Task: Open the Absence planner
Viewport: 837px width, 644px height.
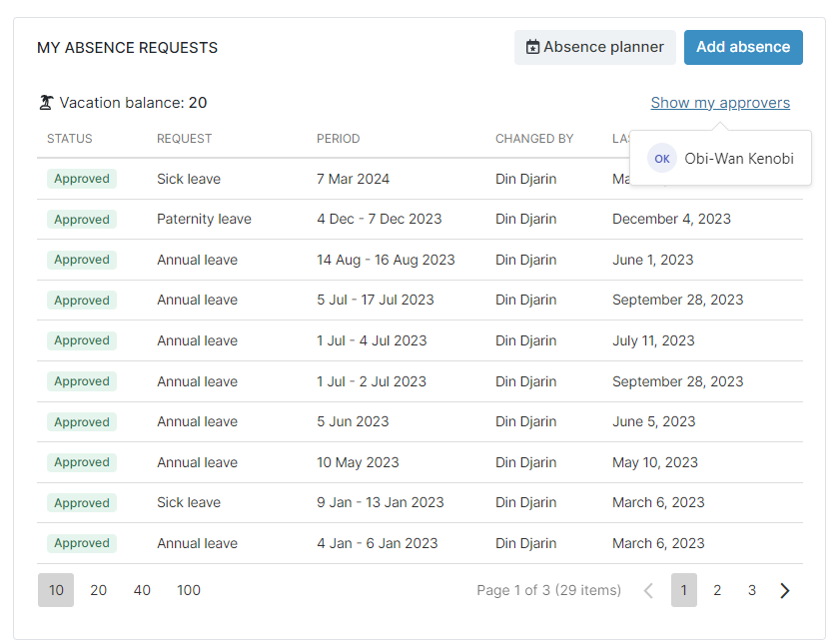Action: pyautogui.click(x=594, y=47)
